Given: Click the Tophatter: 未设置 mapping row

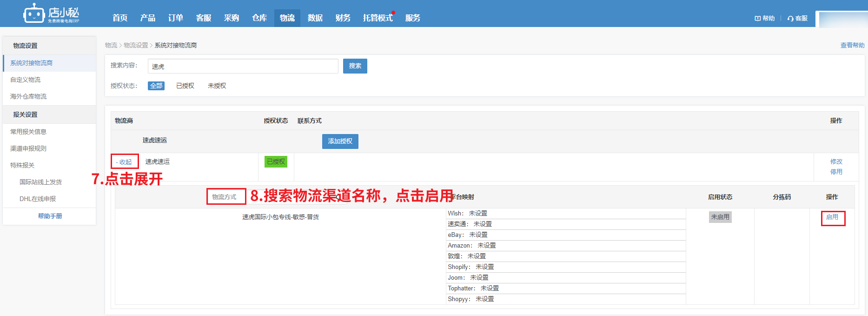Looking at the screenshot, I should point(566,288).
